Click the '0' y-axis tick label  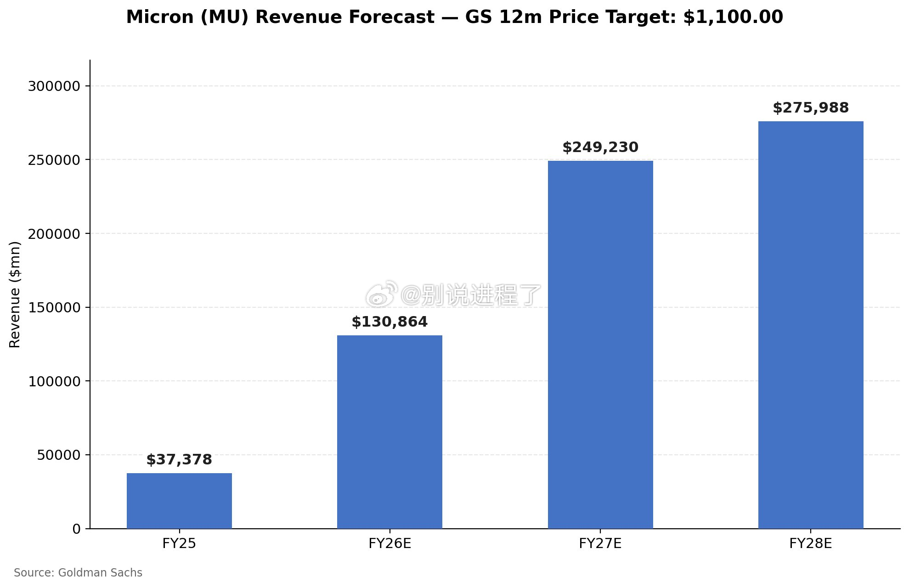[x=76, y=529]
